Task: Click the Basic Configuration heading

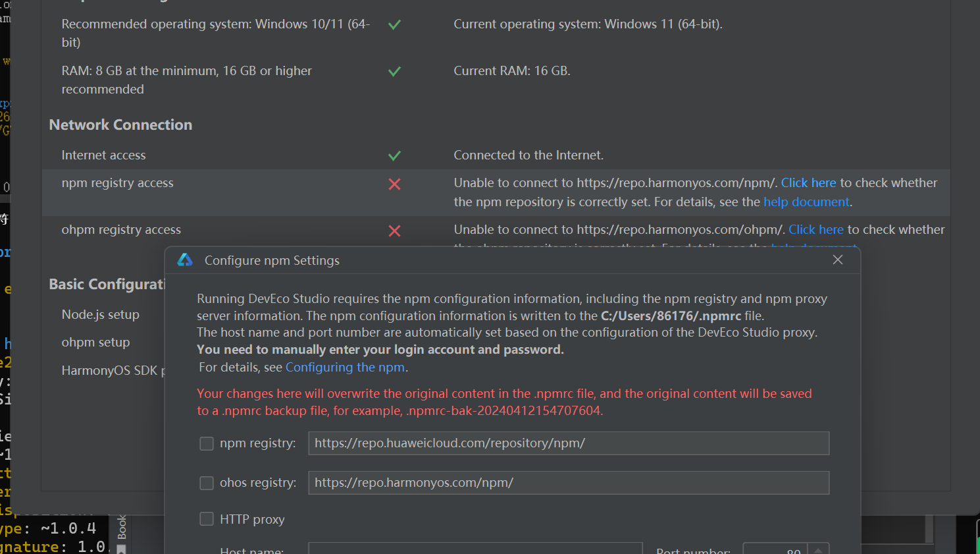Action: (x=107, y=285)
